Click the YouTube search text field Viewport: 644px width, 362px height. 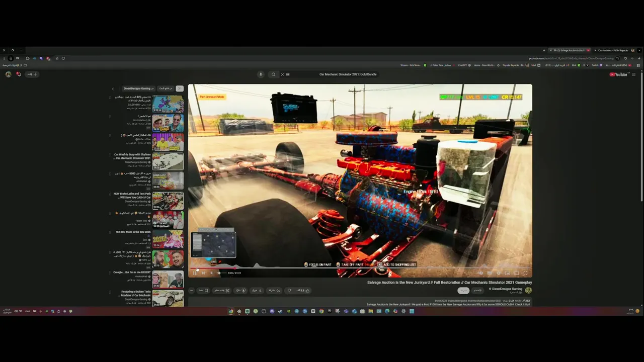[x=347, y=74]
